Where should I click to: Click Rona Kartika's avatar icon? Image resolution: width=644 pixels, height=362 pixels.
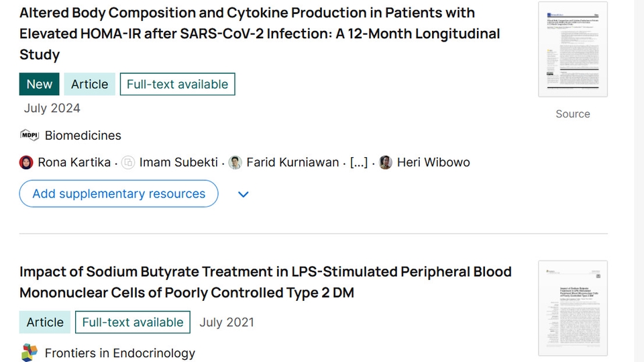(x=26, y=163)
